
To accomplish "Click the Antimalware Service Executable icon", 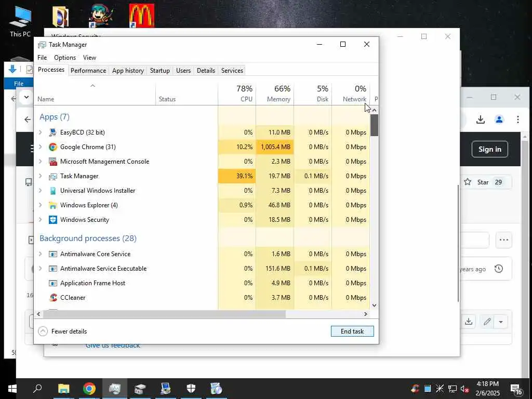I will click(53, 269).
